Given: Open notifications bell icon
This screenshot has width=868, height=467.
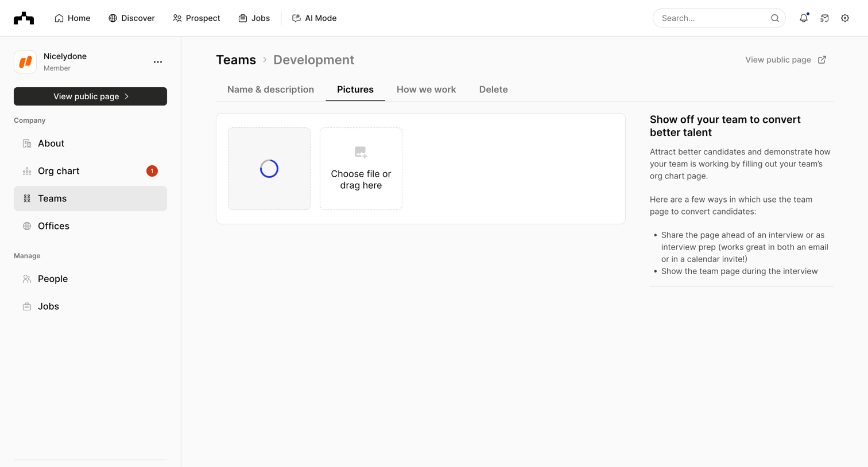Looking at the screenshot, I should click(x=804, y=18).
